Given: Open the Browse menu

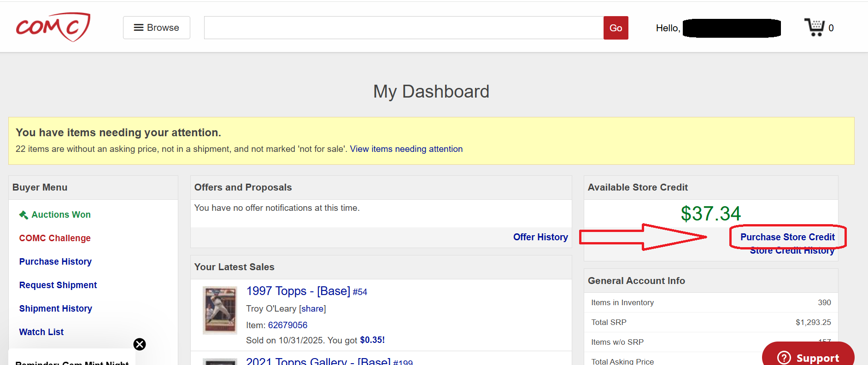Looking at the screenshot, I should (x=156, y=28).
